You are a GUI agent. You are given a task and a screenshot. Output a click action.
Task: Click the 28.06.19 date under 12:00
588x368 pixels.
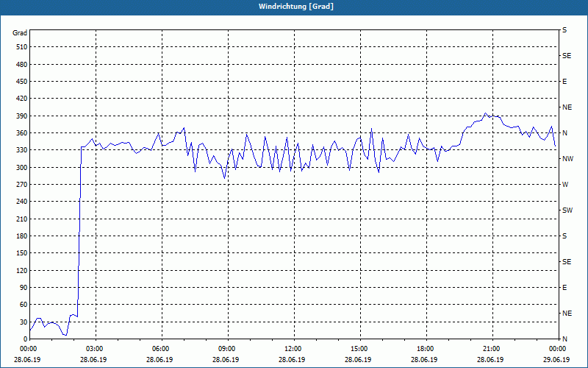click(292, 359)
